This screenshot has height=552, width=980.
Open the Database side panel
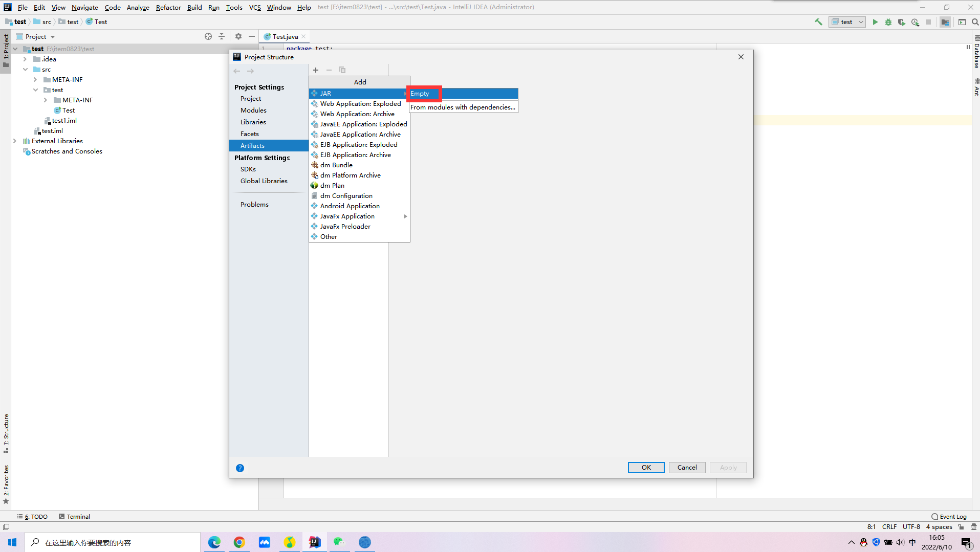[976, 52]
